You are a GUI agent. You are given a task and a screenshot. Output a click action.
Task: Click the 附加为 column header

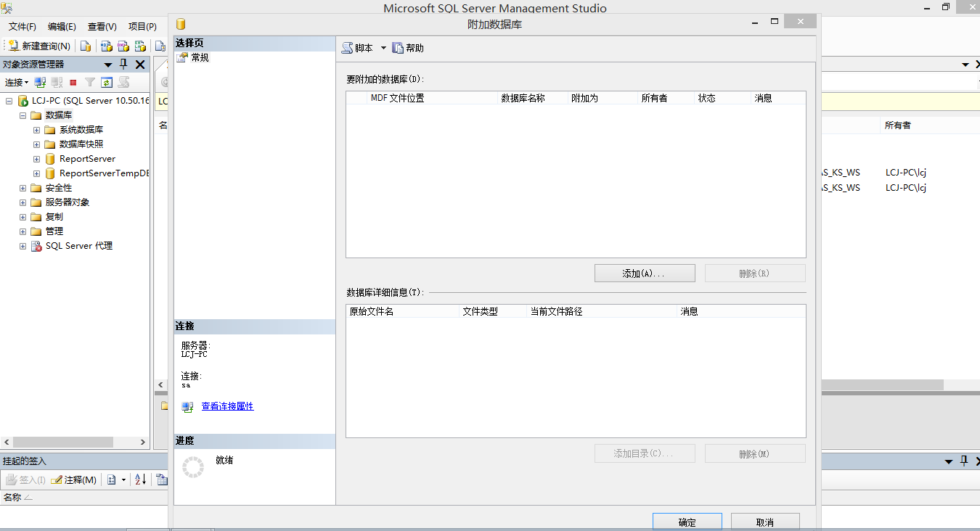pos(603,98)
